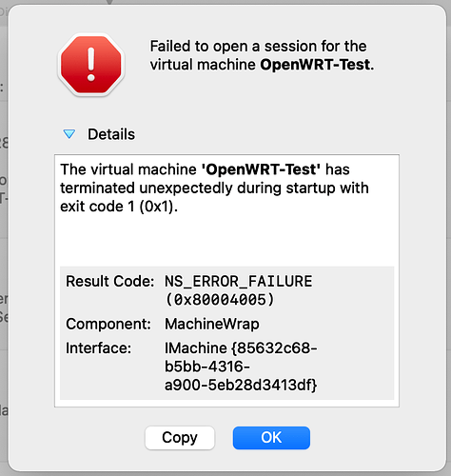Click the a900-5eb28d3413df} UUID line
This screenshot has width=451, height=476.
[241, 386]
